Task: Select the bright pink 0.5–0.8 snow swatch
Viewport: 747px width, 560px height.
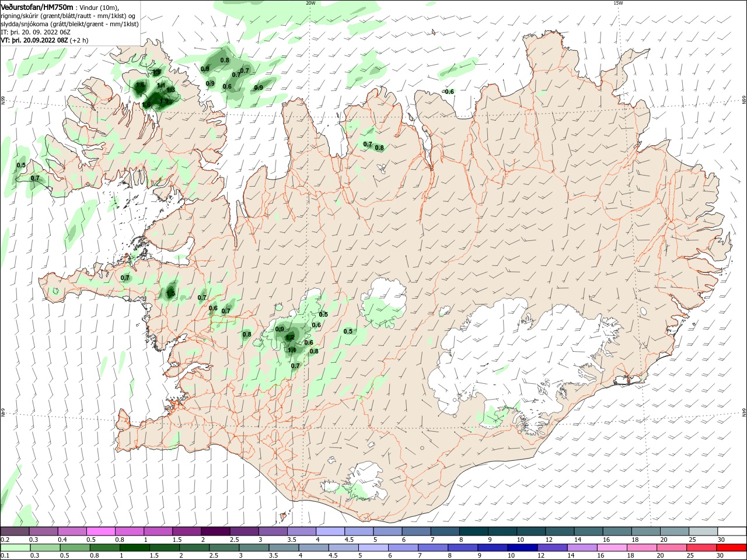Action: click(100, 531)
